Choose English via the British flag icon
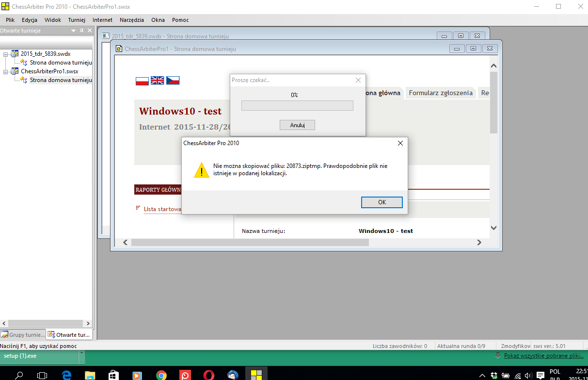The height and width of the screenshot is (380, 588). pyautogui.click(x=157, y=81)
